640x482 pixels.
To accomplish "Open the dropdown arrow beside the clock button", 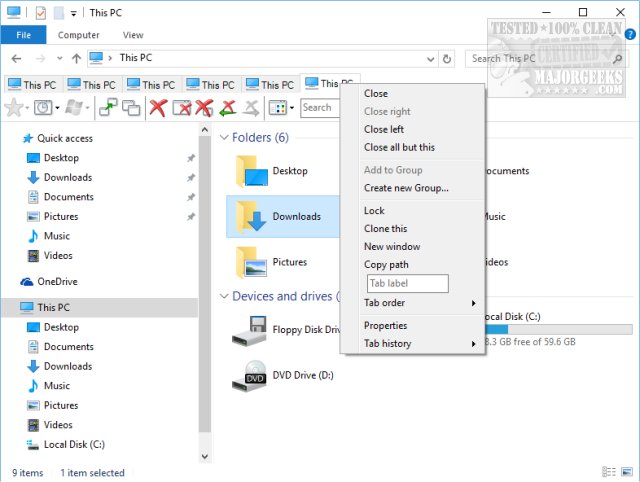I will pos(57,108).
